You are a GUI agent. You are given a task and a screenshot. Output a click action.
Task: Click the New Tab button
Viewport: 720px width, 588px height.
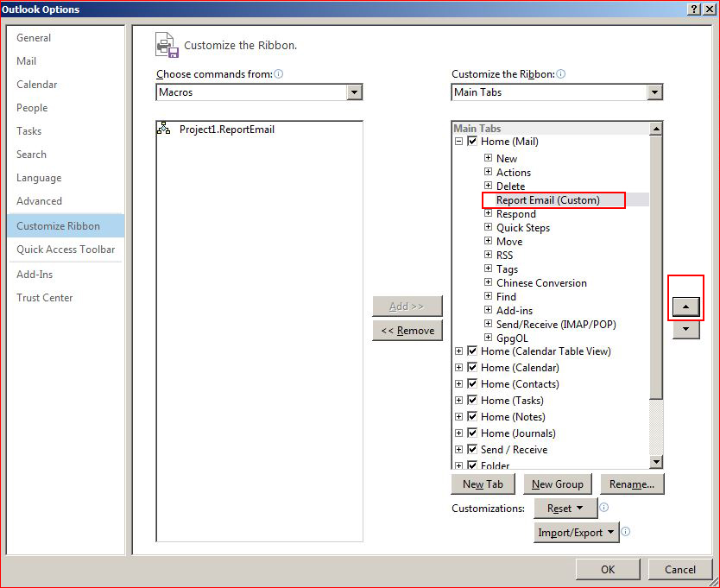[483, 484]
